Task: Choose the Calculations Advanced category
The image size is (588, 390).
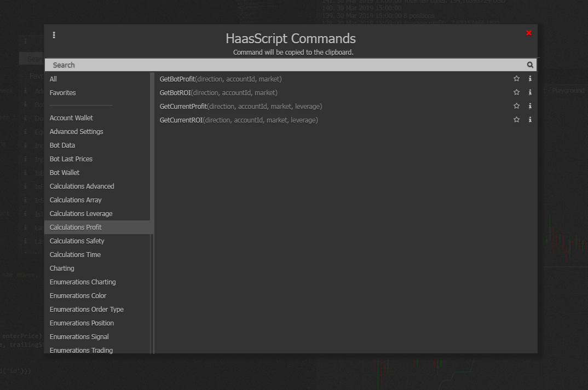Action: 82,186
